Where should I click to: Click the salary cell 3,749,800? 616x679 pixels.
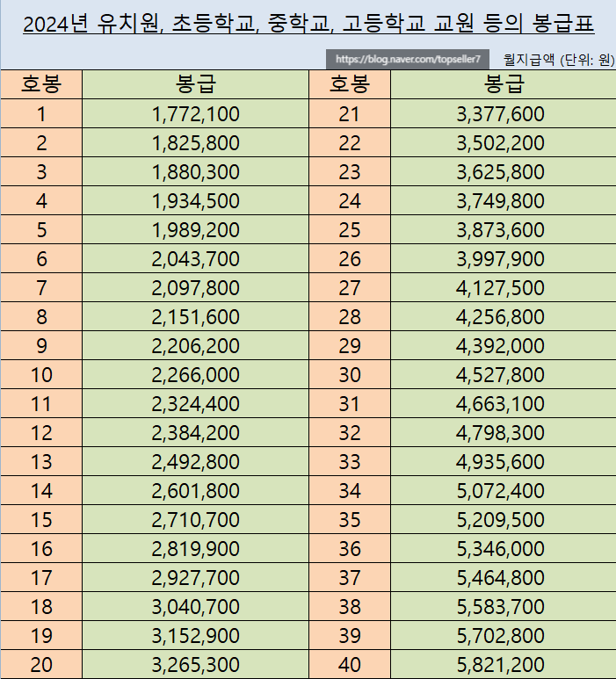tap(504, 201)
